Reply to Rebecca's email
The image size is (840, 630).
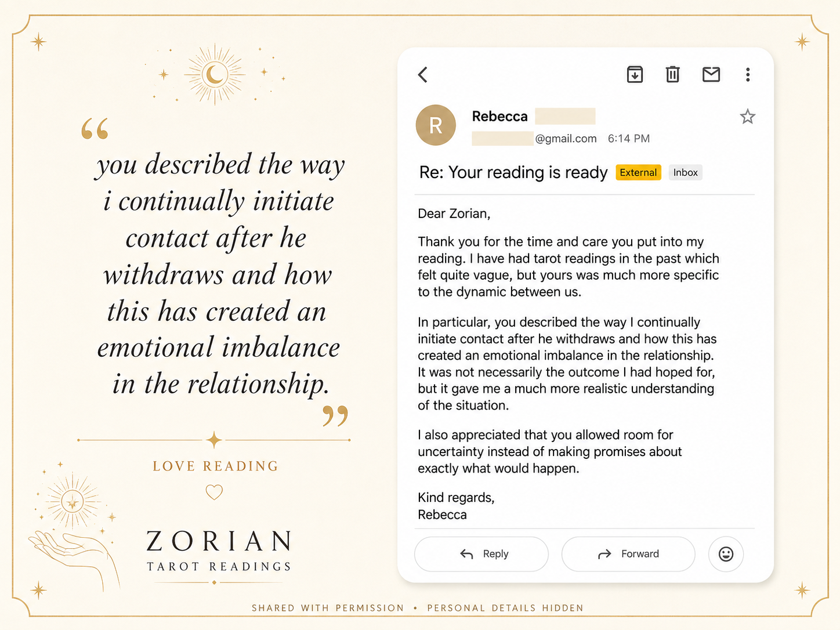pyautogui.click(x=481, y=554)
